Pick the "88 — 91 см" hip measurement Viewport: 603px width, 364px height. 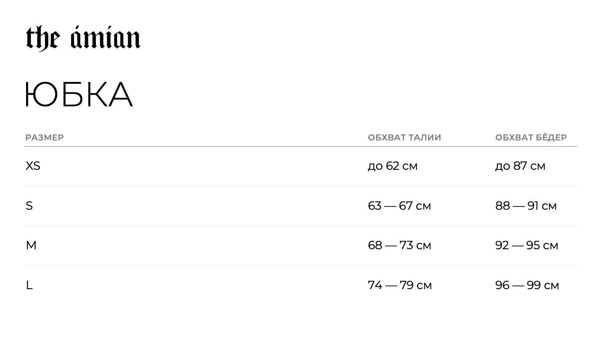(526, 206)
